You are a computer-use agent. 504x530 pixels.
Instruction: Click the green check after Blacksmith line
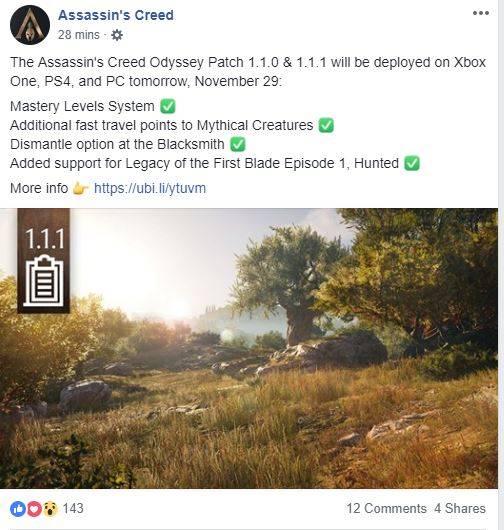[238, 144]
